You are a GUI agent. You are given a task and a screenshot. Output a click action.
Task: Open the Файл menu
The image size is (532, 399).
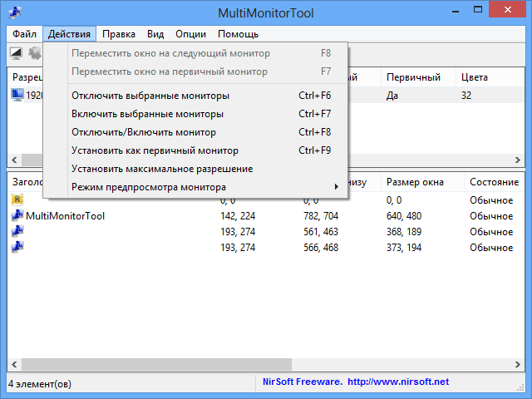tap(24, 34)
